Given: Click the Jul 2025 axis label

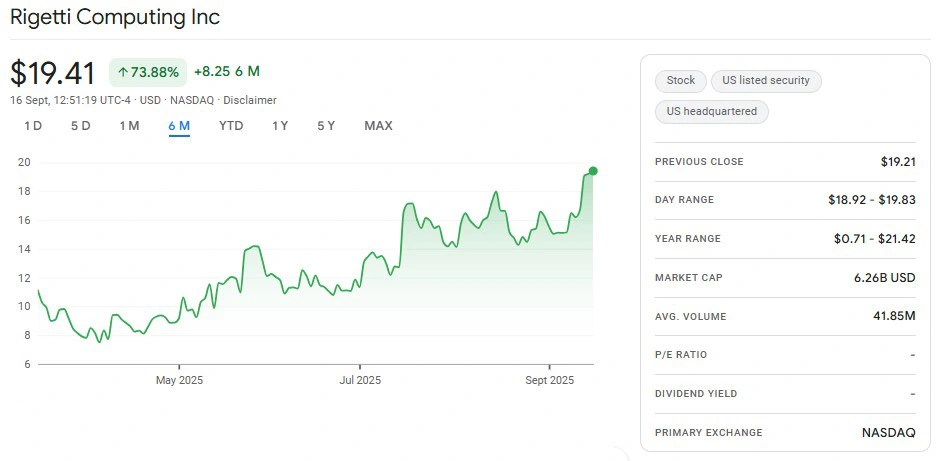Looking at the screenshot, I should (360, 380).
